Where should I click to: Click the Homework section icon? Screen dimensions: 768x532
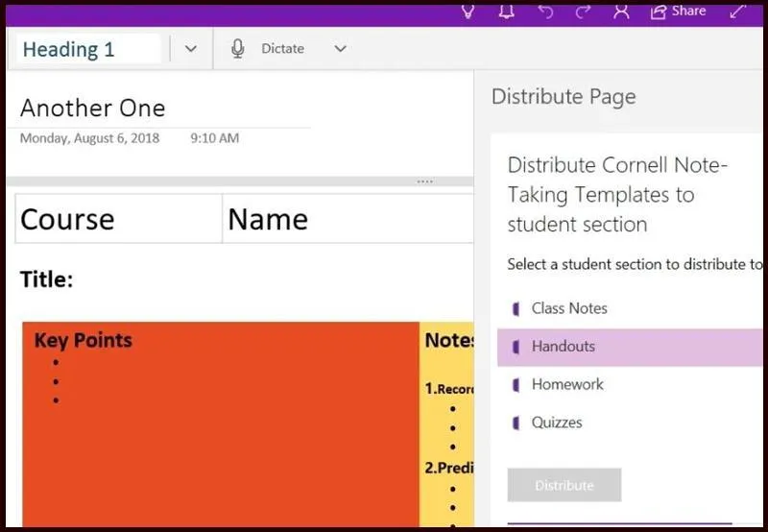(516, 385)
